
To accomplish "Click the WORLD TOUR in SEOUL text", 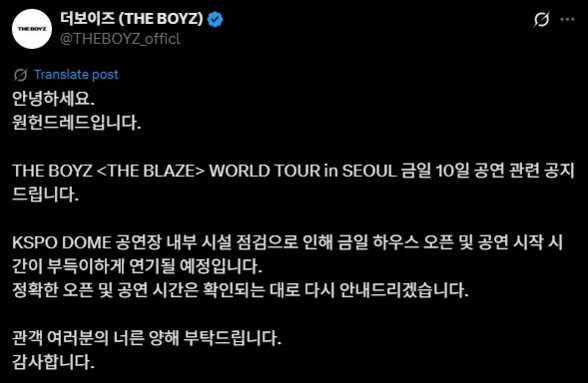I will [303, 171].
